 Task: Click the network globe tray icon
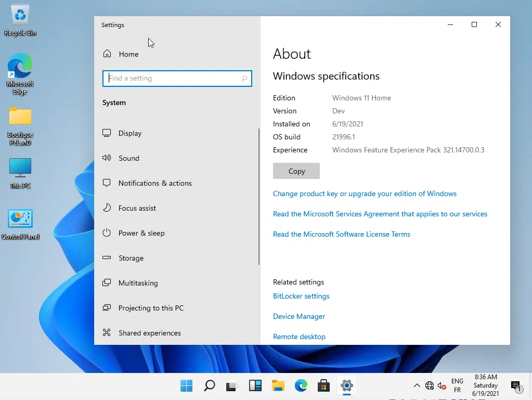tap(430, 386)
